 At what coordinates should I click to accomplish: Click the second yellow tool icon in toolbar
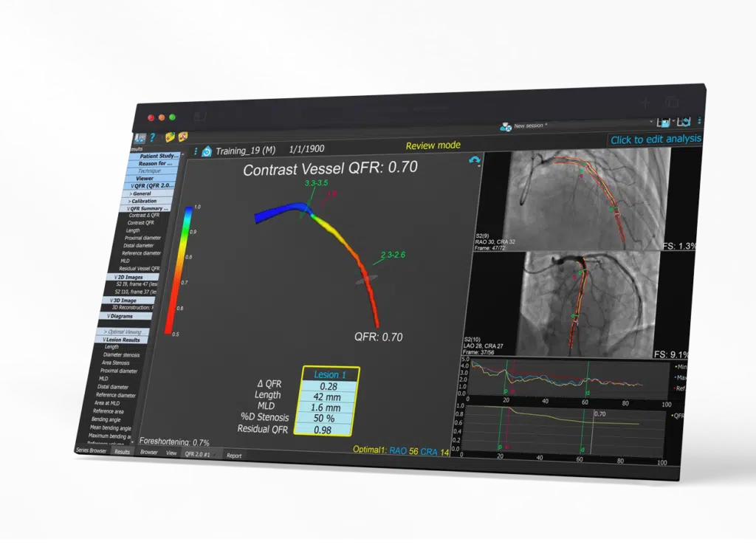click(182, 137)
